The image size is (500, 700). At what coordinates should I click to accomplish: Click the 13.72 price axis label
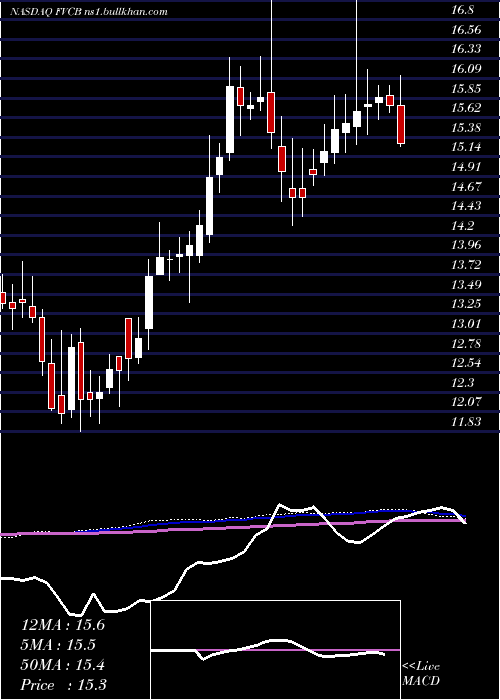pos(466,265)
